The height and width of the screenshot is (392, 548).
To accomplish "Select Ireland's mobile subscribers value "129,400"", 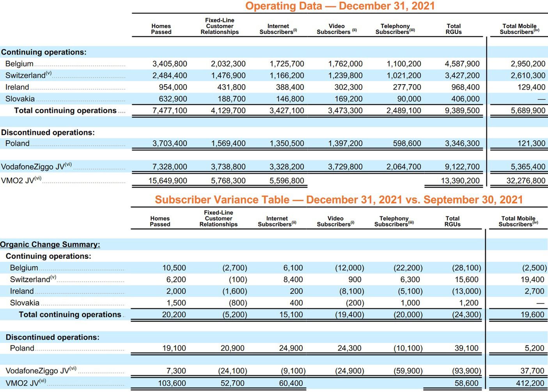I will click(531, 87).
